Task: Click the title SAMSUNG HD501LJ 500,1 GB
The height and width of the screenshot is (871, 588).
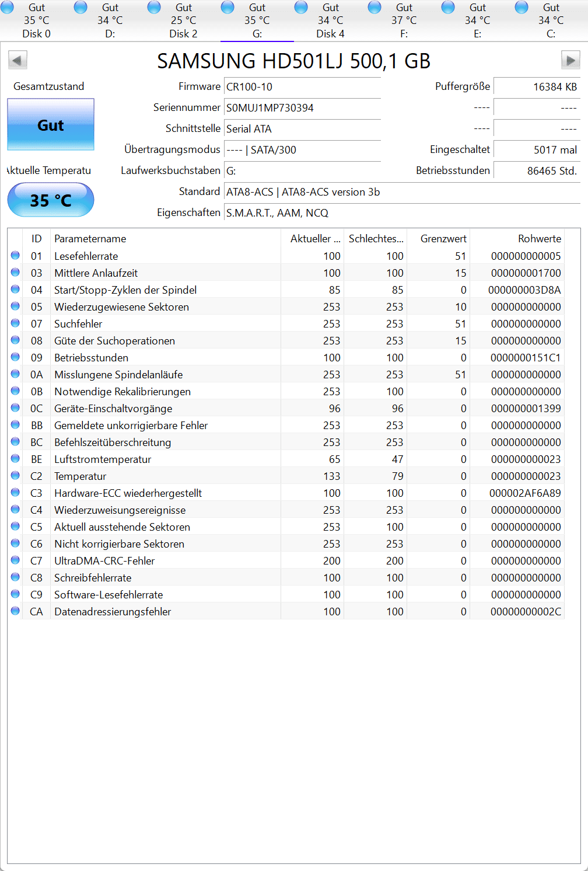Action: (x=293, y=61)
